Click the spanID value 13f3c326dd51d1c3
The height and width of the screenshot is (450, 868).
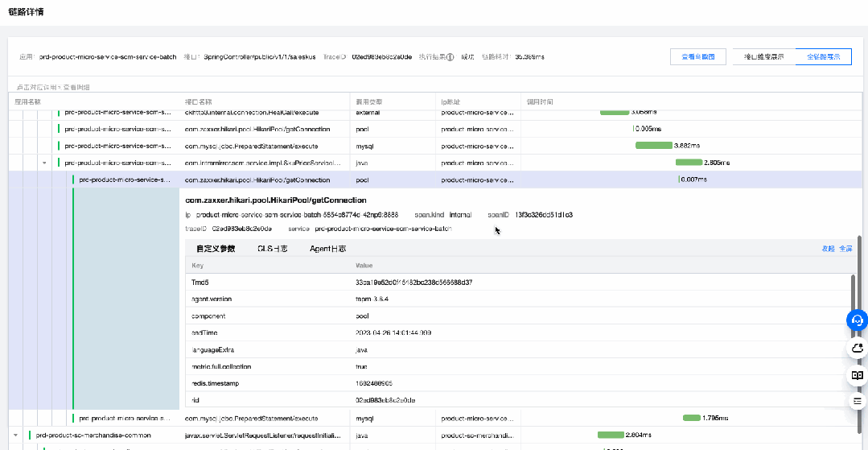click(544, 214)
